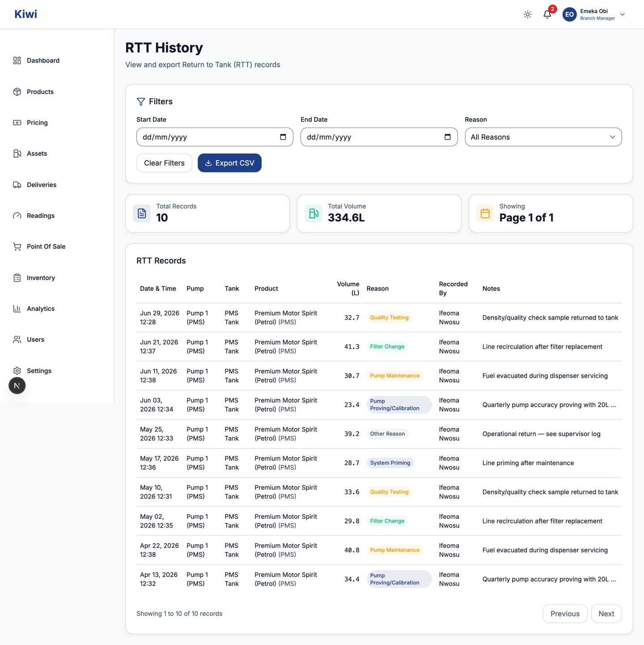This screenshot has width=644, height=645.
Task: Open Point Of Sale section
Action: [46, 246]
